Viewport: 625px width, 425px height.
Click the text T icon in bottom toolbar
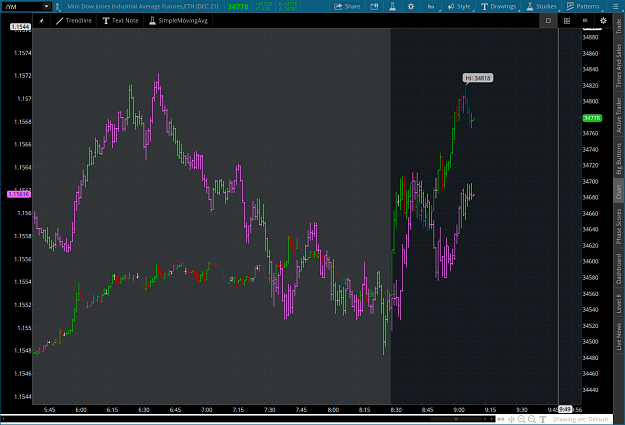[x=542, y=419]
